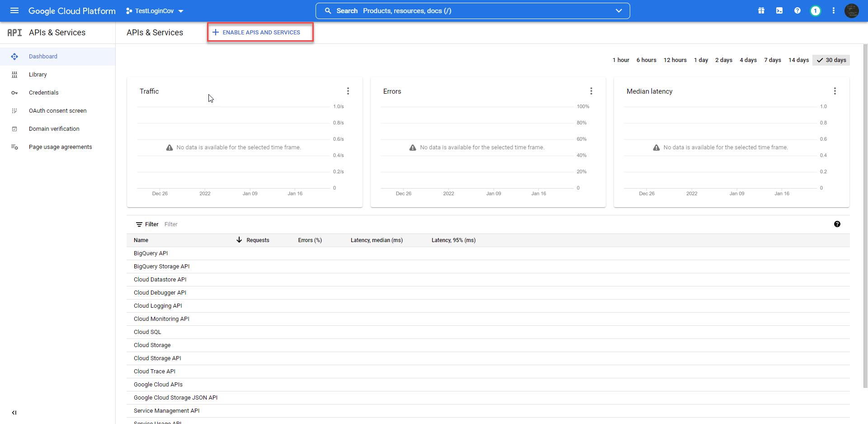Click the Library grid icon
This screenshot has width=868, height=424.
pyautogui.click(x=14, y=75)
